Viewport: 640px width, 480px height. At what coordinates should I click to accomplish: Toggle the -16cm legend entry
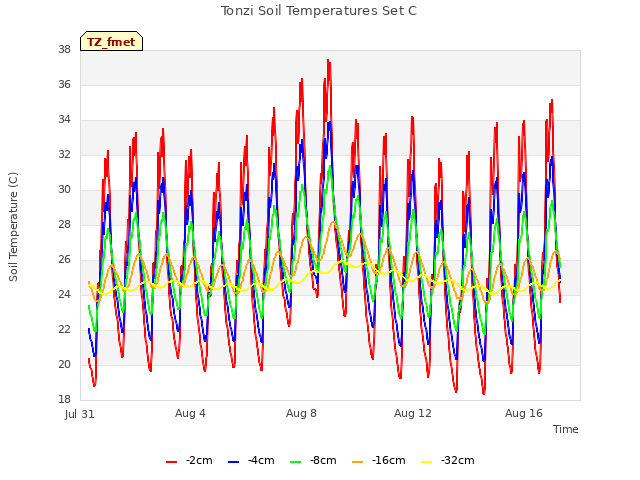(x=378, y=461)
